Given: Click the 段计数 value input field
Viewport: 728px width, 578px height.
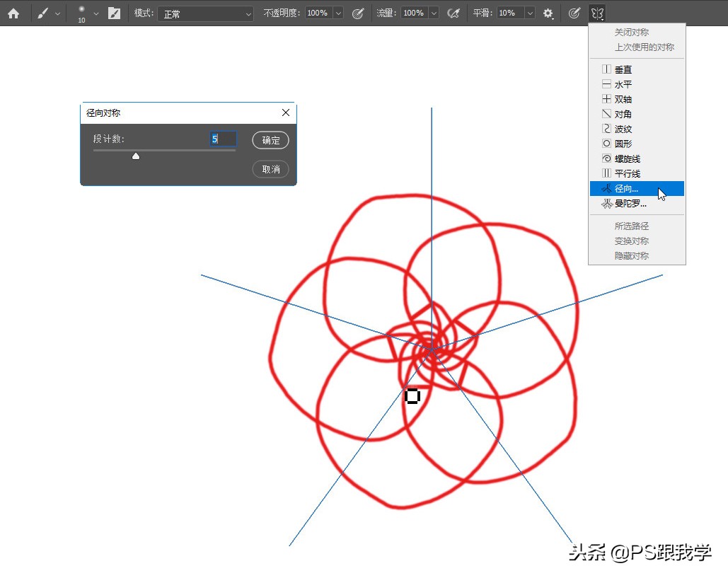Looking at the screenshot, I should [x=223, y=139].
